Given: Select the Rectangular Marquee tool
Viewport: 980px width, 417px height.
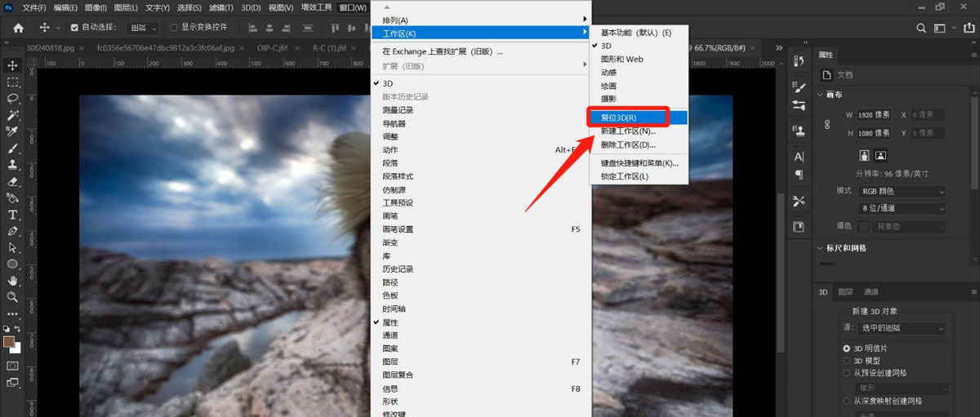Looking at the screenshot, I should [12, 82].
